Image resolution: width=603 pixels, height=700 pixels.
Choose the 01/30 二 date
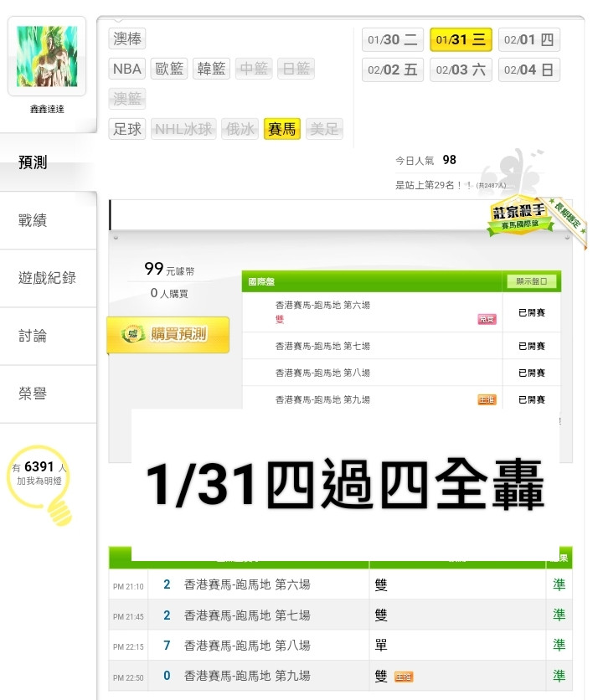tap(392, 39)
